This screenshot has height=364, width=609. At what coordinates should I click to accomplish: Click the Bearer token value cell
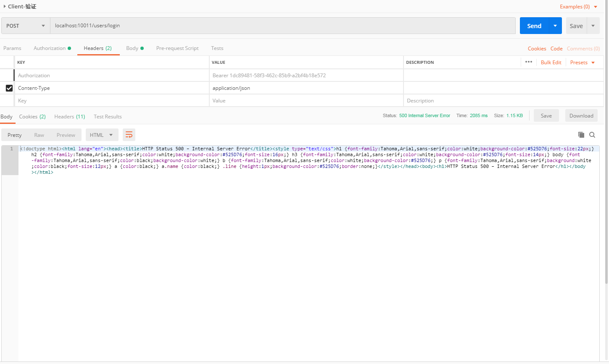click(x=306, y=76)
